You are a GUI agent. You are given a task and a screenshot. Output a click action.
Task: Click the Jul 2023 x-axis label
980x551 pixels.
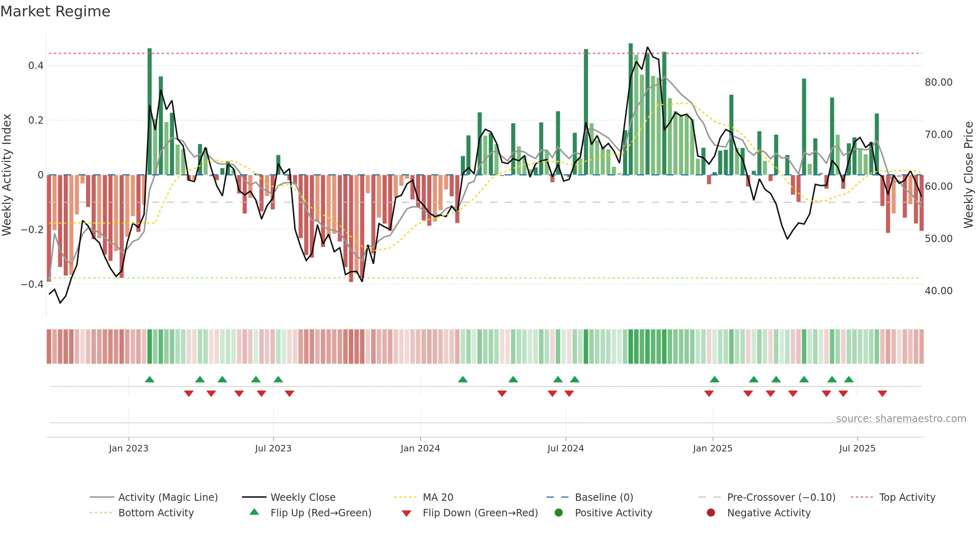[273, 448]
